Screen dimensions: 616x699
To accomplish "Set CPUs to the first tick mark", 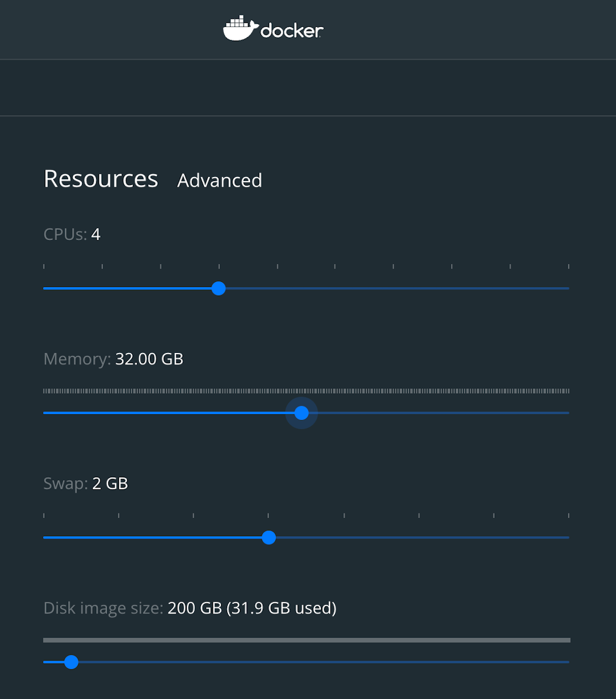I will coord(44,288).
